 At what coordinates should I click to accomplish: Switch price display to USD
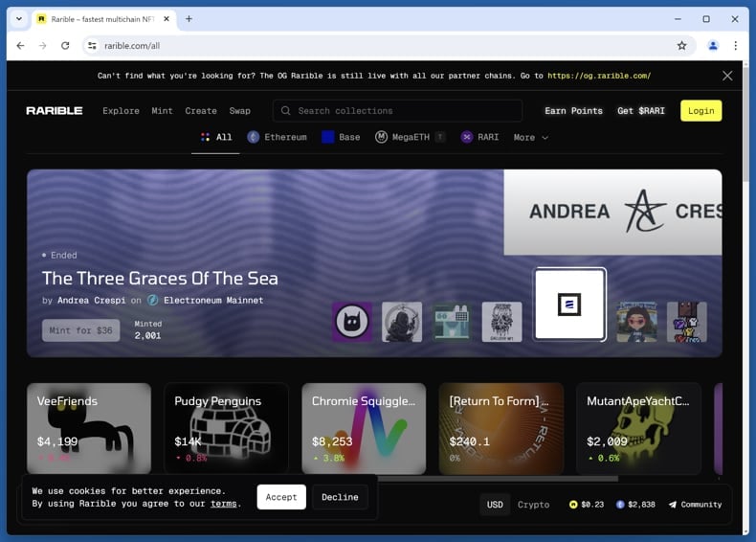(495, 505)
